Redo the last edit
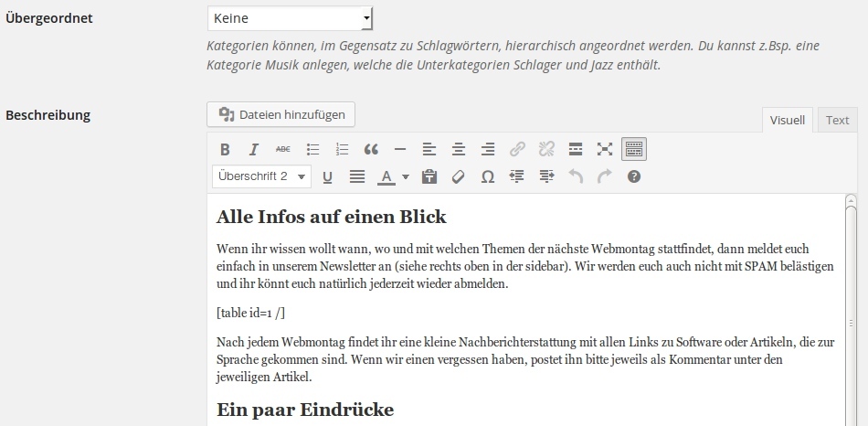868x426 pixels. (x=605, y=176)
